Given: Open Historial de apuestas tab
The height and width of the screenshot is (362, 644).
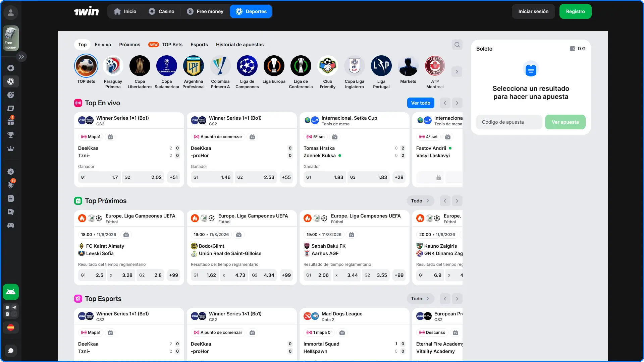Looking at the screenshot, I should (x=240, y=45).
